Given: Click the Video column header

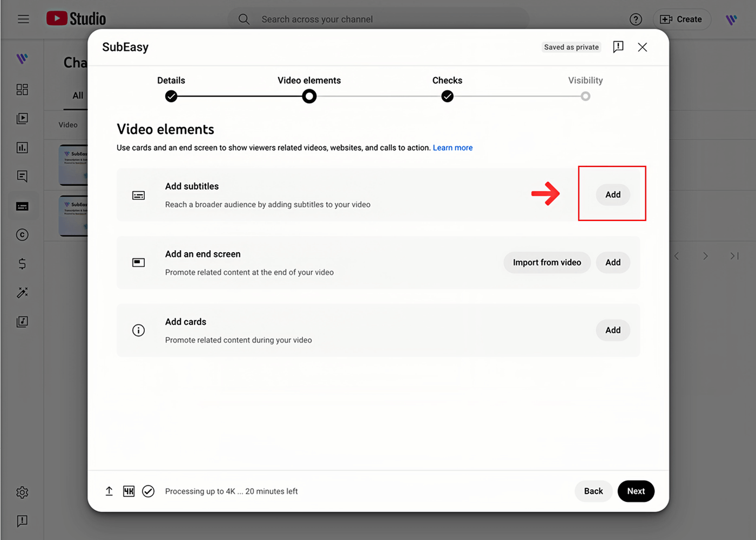Looking at the screenshot, I should pyautogui.click(x=68, y=125).
